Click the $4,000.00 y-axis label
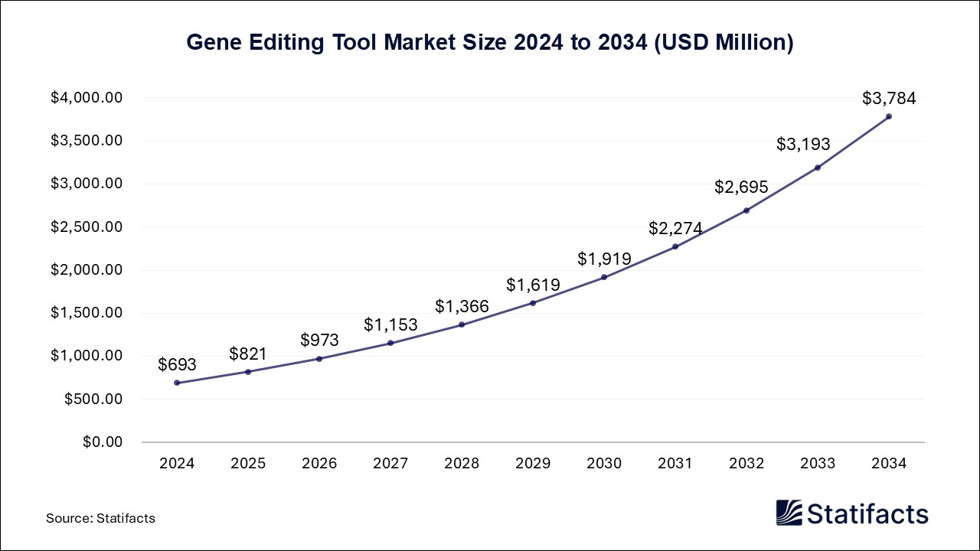The image size is (980, 551). click(x=87, y=98)
